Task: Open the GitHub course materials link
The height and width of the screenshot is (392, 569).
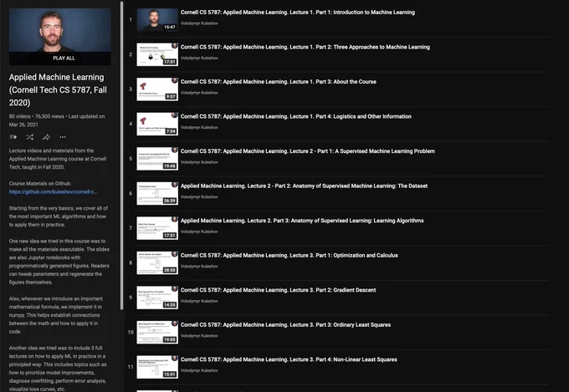Action: click(54, 192)
